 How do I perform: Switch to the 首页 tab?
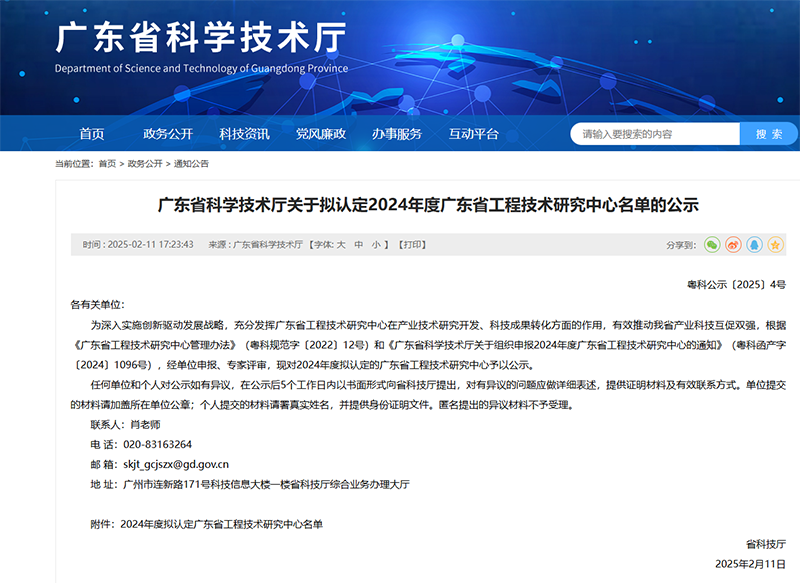(x=92, y=133)
